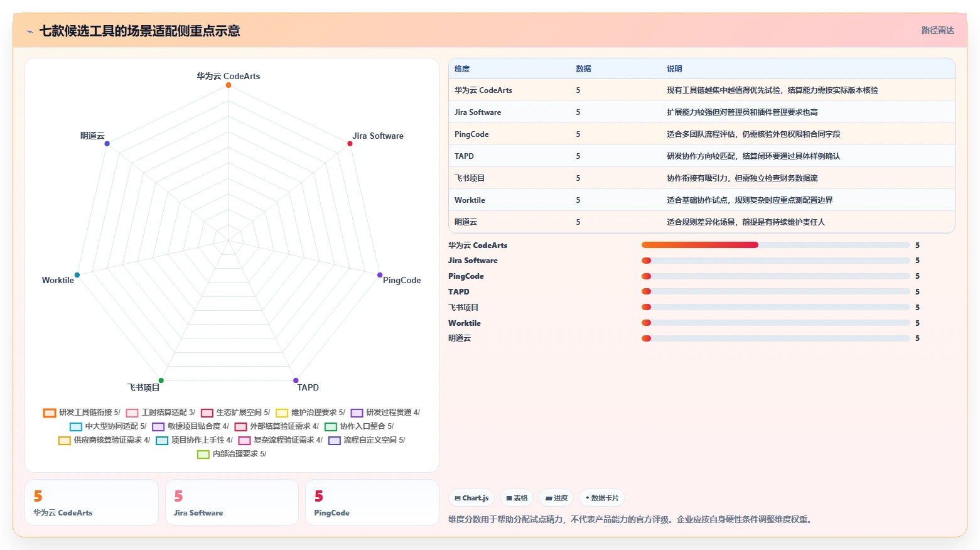
Task: Toggle the 维护治理要求 legend item
Action: [310, 412]
